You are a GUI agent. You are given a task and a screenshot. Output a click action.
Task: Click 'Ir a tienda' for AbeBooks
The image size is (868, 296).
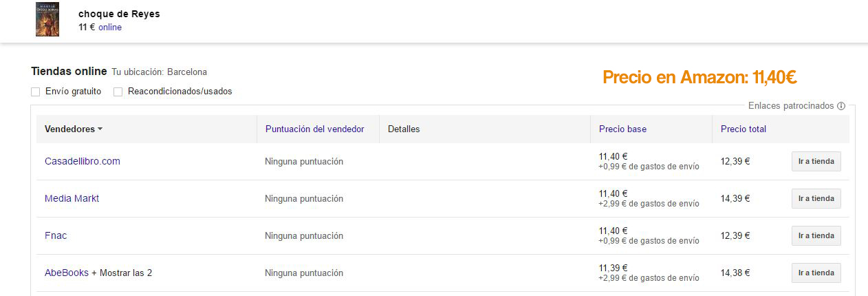click(x=816, y=273)
